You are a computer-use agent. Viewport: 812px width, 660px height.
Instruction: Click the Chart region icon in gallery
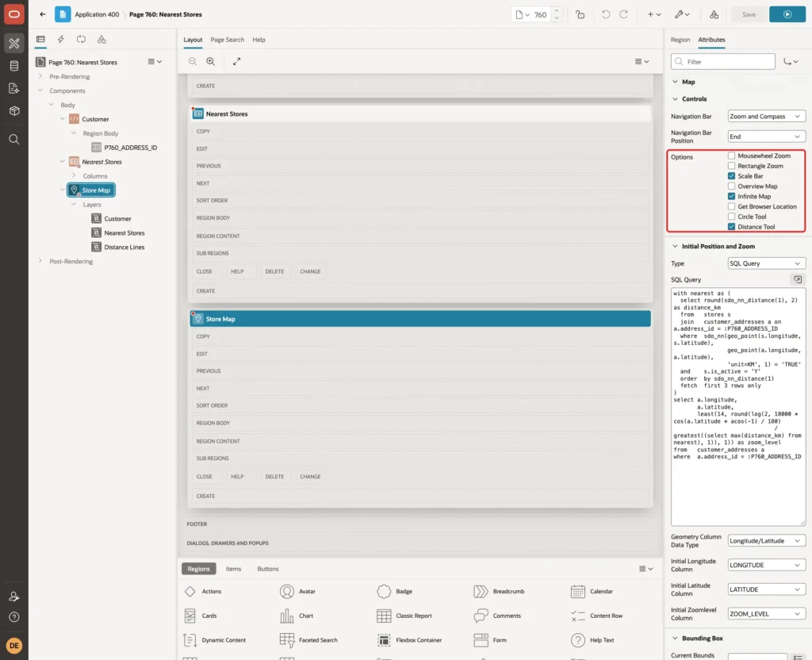tap(286, 616)
